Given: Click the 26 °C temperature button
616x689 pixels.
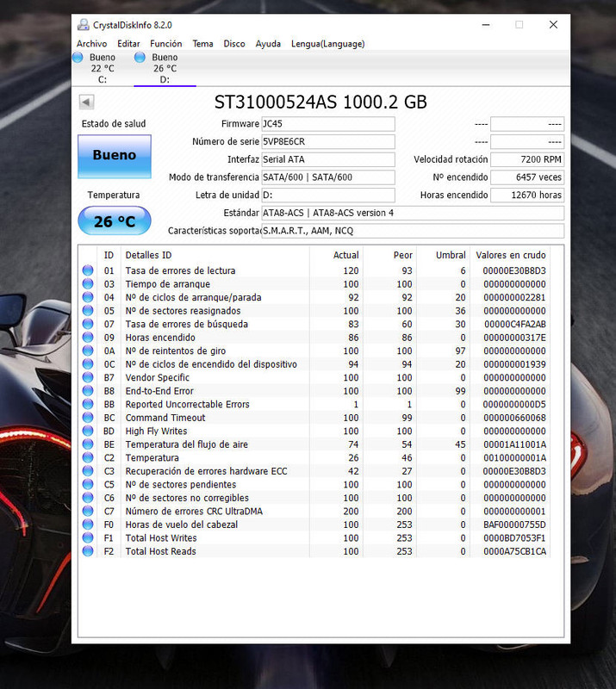Looking at the screenshot, I should 115,221.
